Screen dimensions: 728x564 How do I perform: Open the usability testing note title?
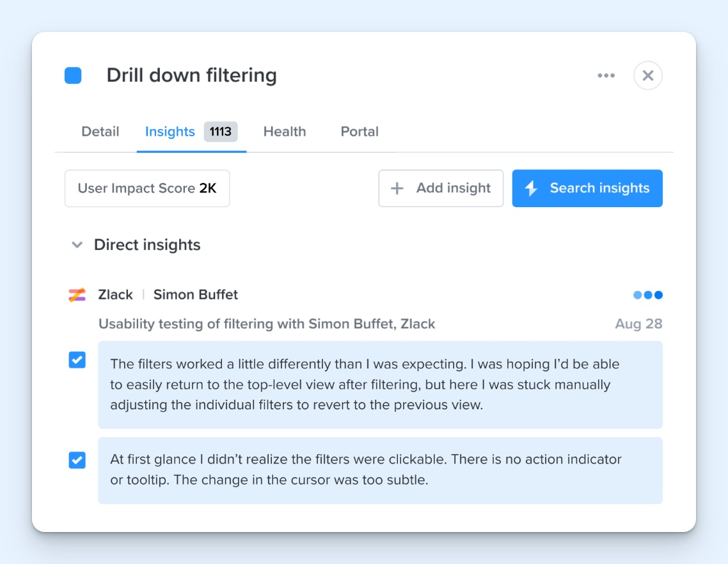(266, 324)
